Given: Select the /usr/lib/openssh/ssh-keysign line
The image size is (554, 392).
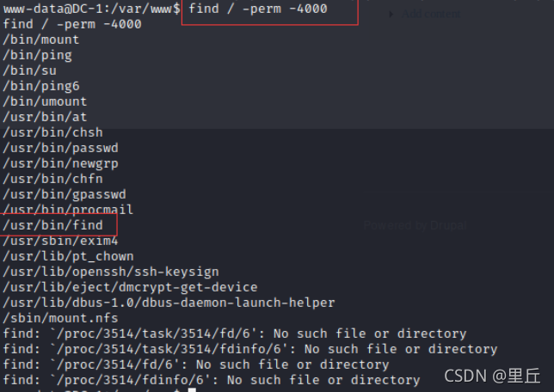Looking at the screenshot, I should pos(111,272).
